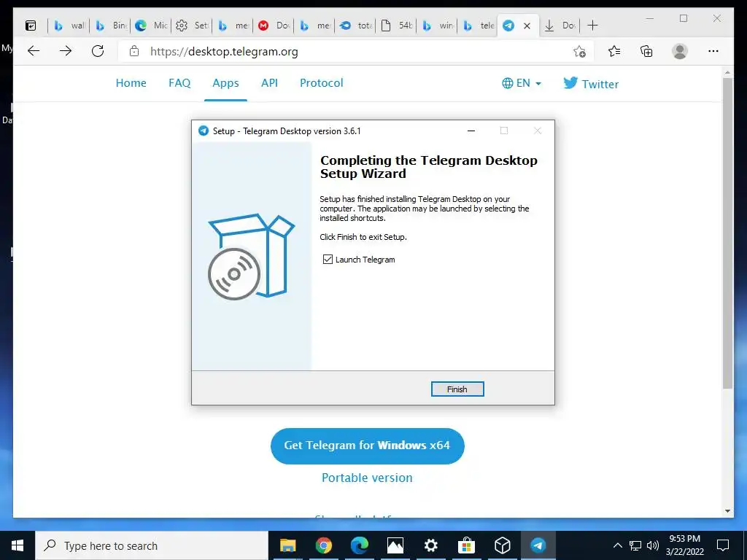The image size is (747, 560).
Task: Open the Favorites list icon
Action: coord(614,51)
